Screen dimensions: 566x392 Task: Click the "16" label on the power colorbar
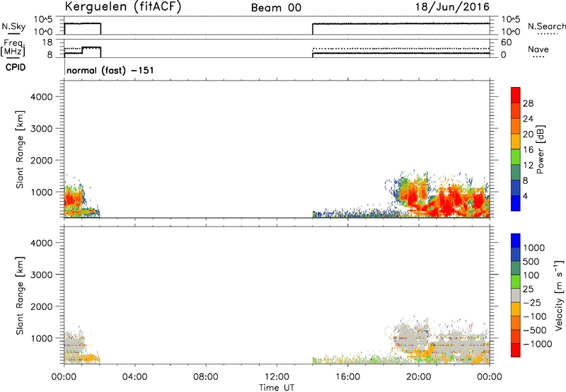[528, 150]
